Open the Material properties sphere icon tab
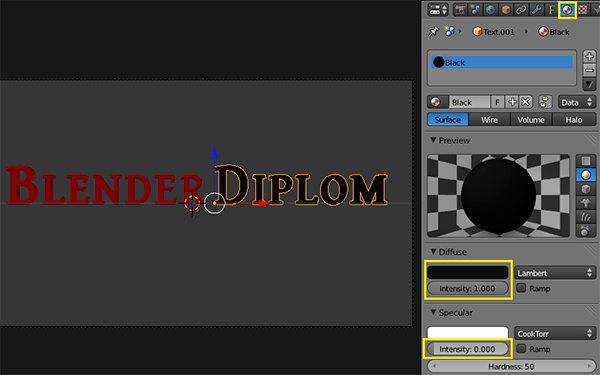Image resolution: width=600 pixels, height=375 pixels. point(567,10)
